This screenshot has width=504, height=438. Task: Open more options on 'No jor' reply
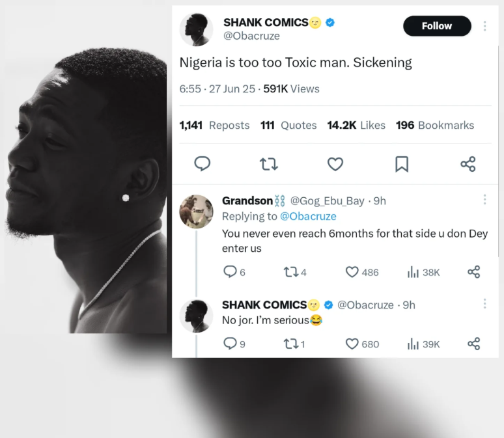coord(484,304)
